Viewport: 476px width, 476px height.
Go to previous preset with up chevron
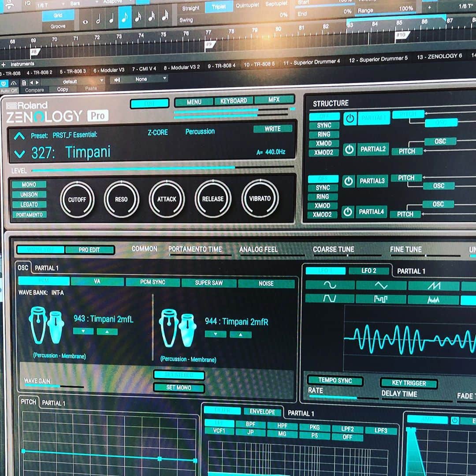point(19,136)
